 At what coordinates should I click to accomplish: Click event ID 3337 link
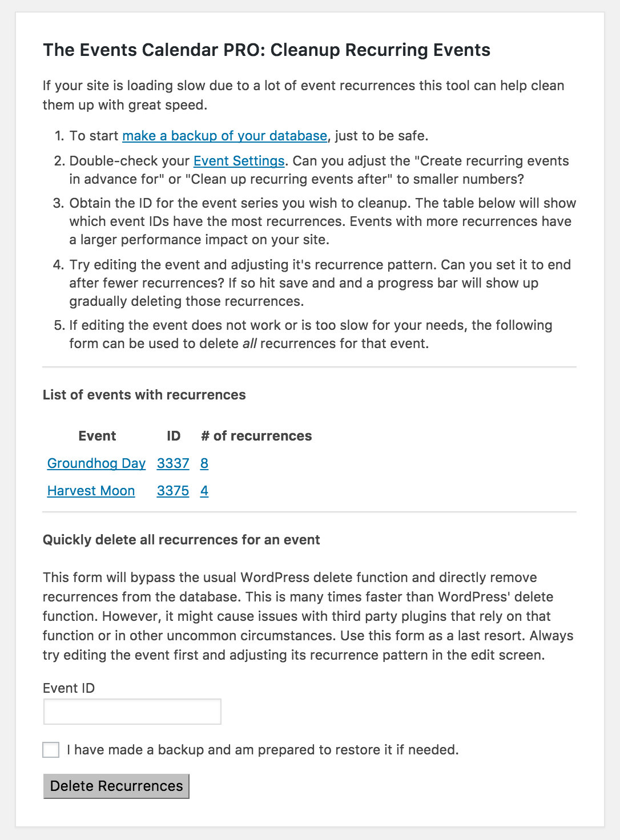click(172, 463)
